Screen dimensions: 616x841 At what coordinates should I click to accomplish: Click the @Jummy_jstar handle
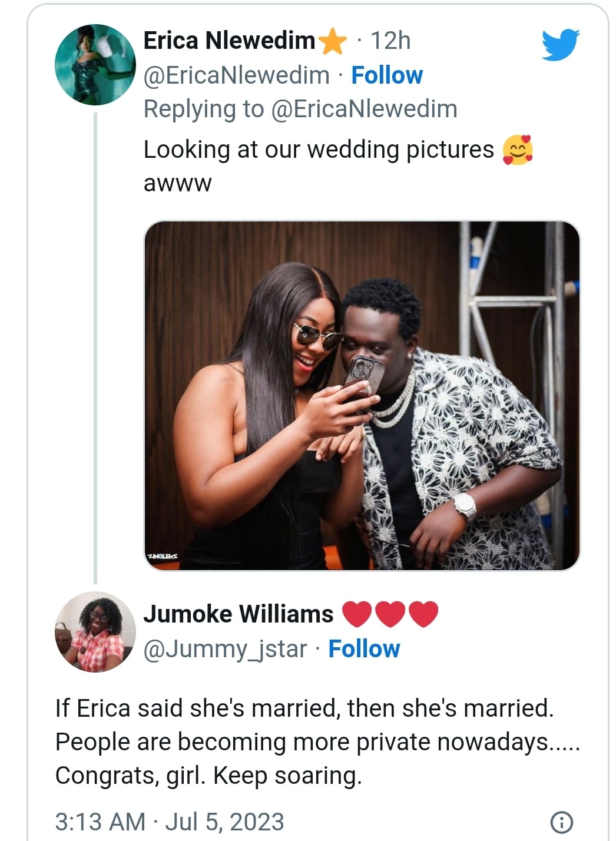click(x=226, y=649)
